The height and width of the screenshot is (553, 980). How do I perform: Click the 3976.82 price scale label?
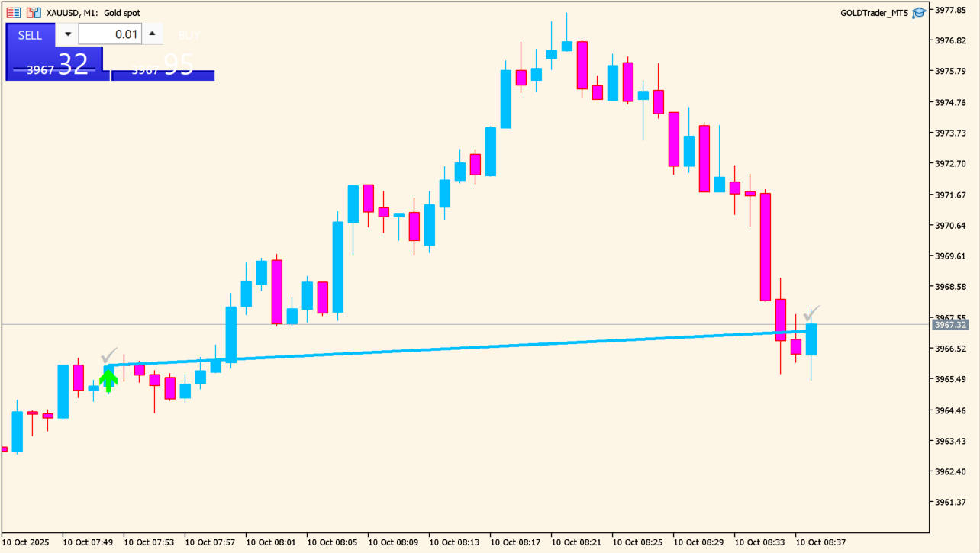950,40
